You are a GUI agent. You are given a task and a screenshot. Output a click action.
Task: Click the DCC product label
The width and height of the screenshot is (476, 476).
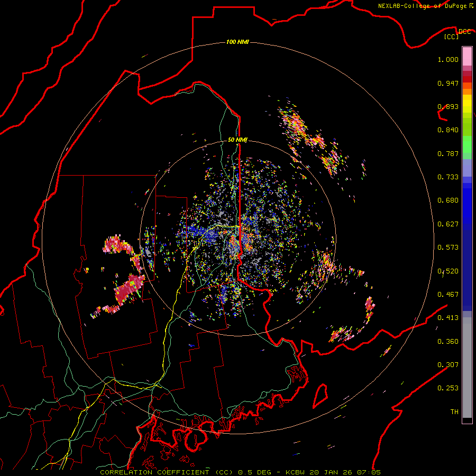[464, 31]
